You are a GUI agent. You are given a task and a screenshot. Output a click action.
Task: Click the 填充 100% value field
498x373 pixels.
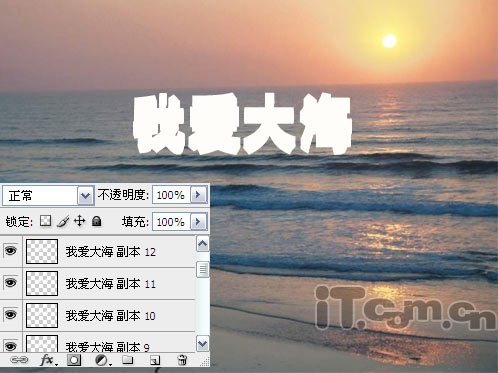[171, 222]
